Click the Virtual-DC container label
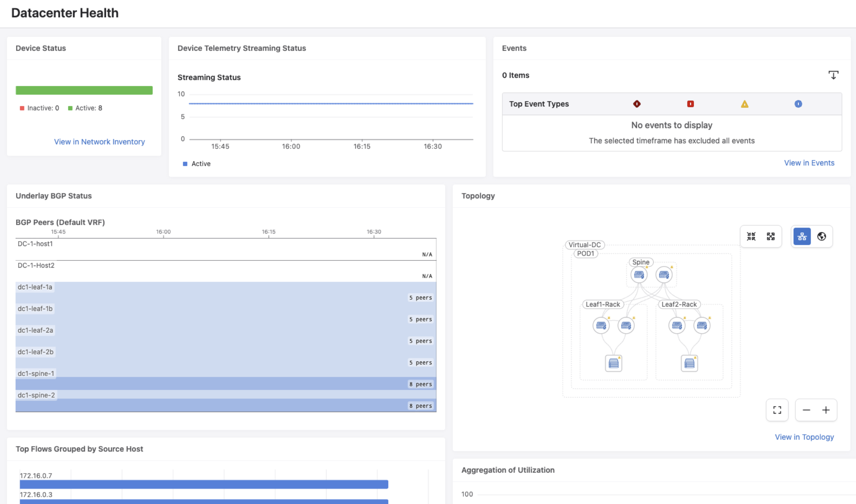The width and height of the screenshot is (856, 504). [585, 245]
